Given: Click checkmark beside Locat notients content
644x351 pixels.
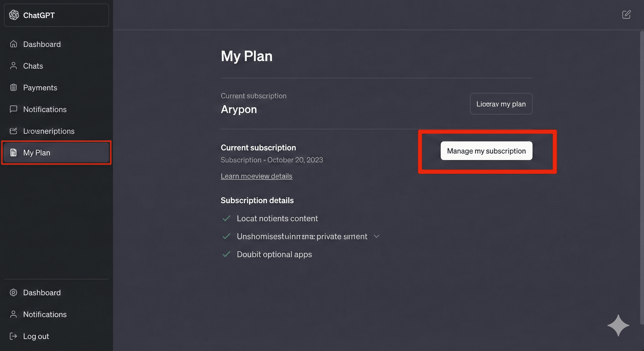Looking at the screenshot, I should coord(226,218).
